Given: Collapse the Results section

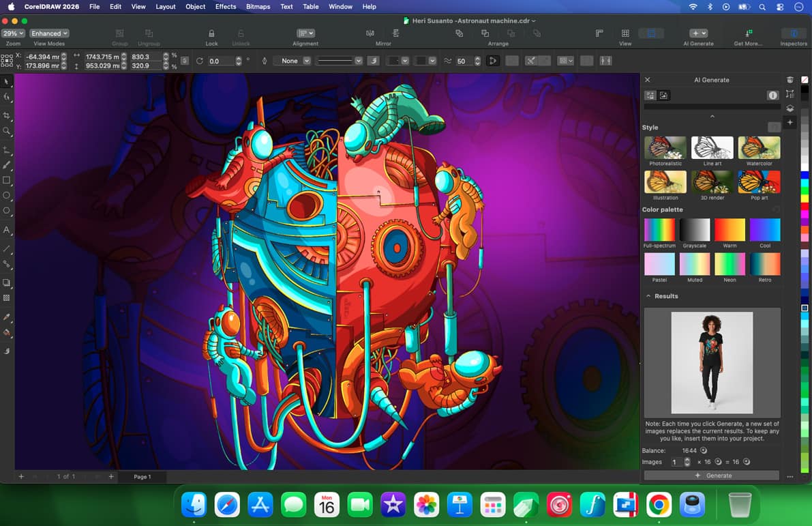Looking at the screenshot, I should click(648, 296).
